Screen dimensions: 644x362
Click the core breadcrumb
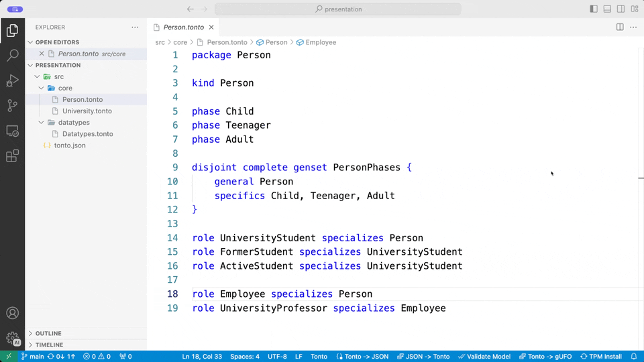coord(180,42)
